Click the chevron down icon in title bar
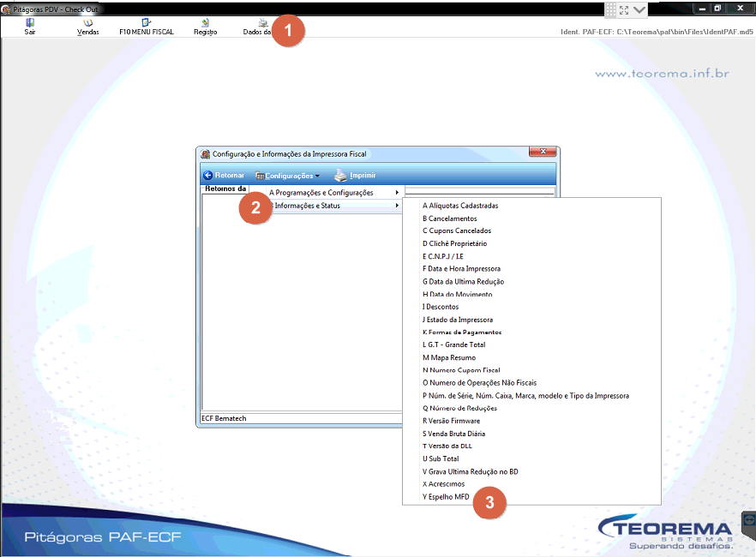 (639, 9)
